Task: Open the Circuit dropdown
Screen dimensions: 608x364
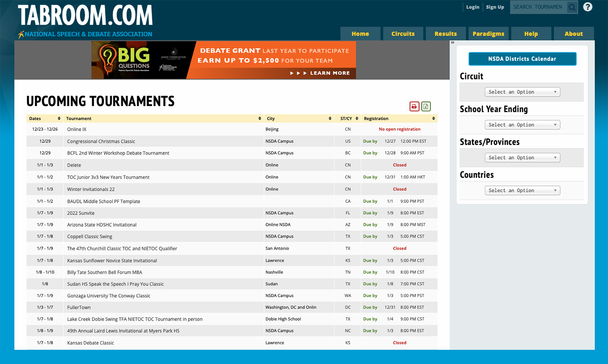Action: pos(522,92)
